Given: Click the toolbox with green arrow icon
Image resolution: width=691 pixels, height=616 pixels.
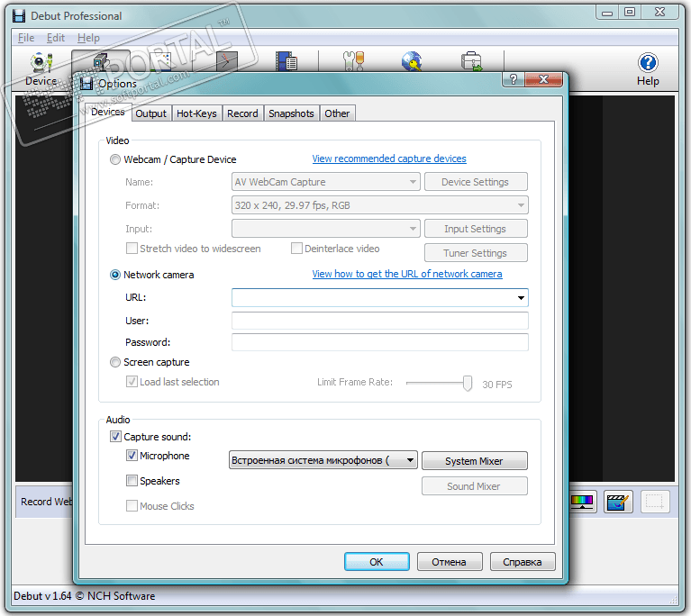Looking at the screenshot, I should 471,61.
